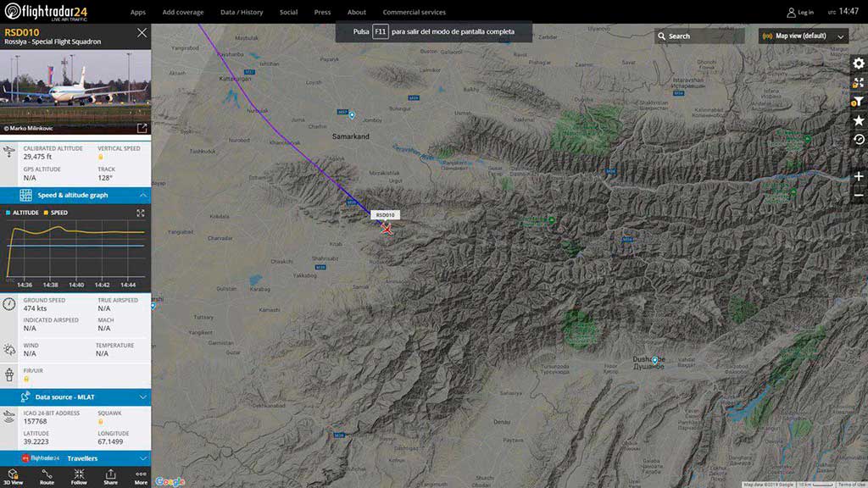
Task: Click the FIR/UIR lock icon
Action: pos(26,379)
